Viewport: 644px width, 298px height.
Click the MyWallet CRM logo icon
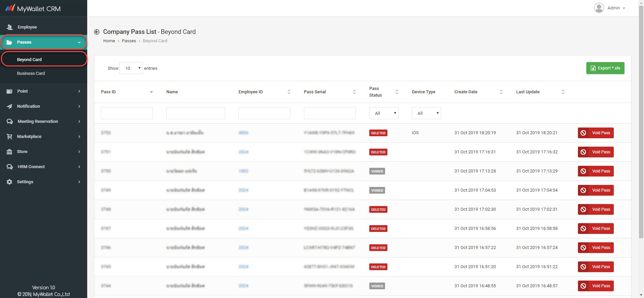click(10, 8)
